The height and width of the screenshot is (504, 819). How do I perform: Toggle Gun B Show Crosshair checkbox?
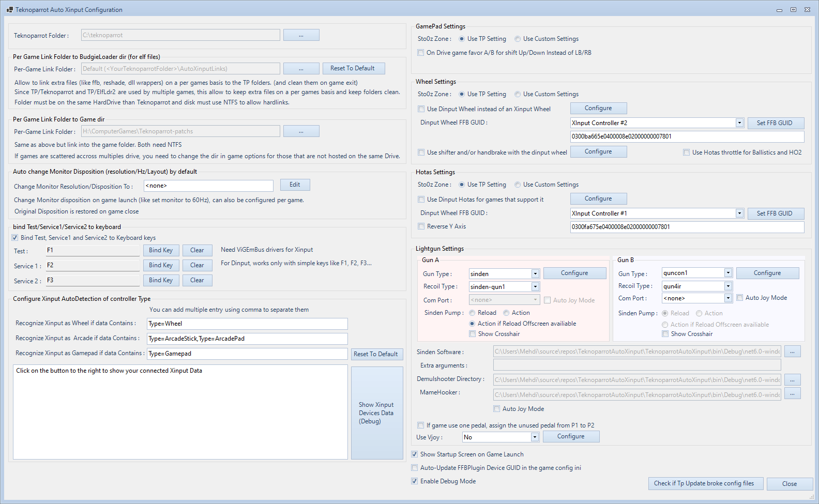[665, 334]
